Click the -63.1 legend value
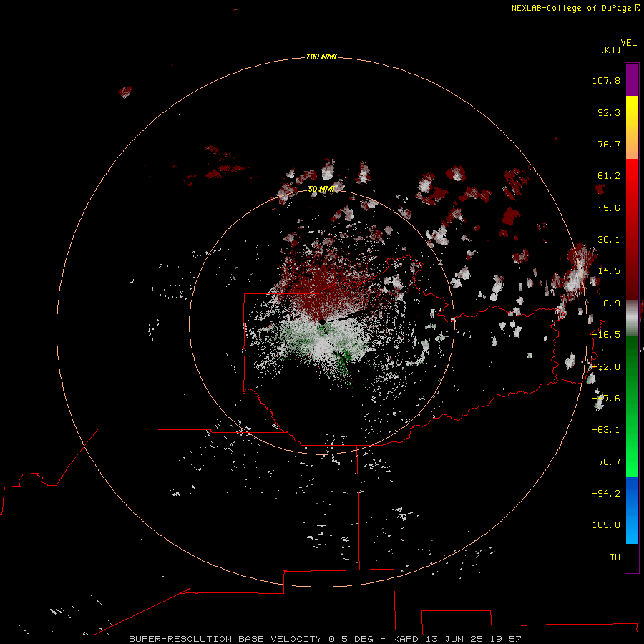This screenshot has height=644, width=644. tap(606, 430)
